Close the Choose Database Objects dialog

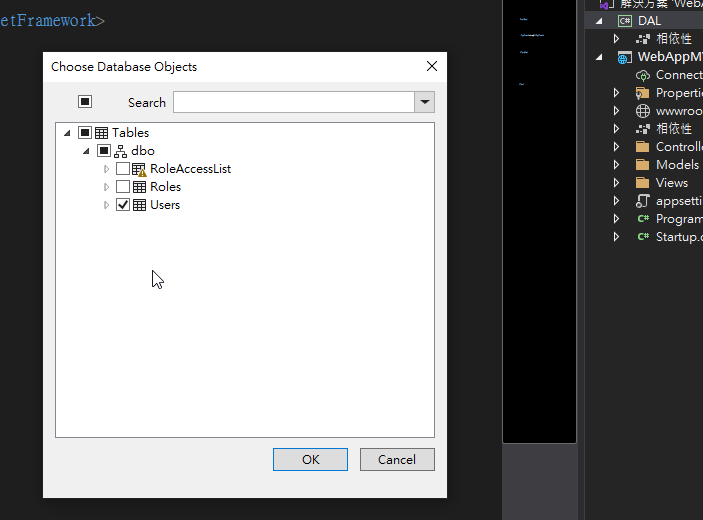click(x=432, y=66)
